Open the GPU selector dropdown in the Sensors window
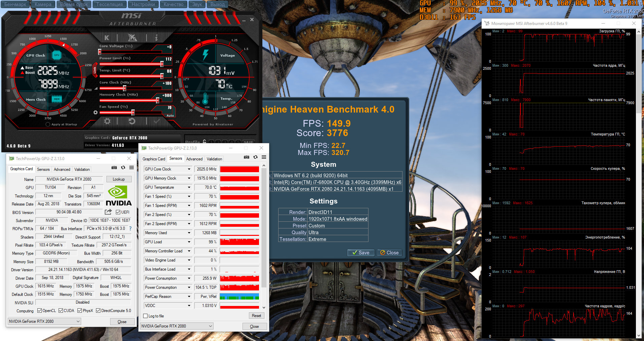This screenshot has width=644, height=341. click(211, 326)
